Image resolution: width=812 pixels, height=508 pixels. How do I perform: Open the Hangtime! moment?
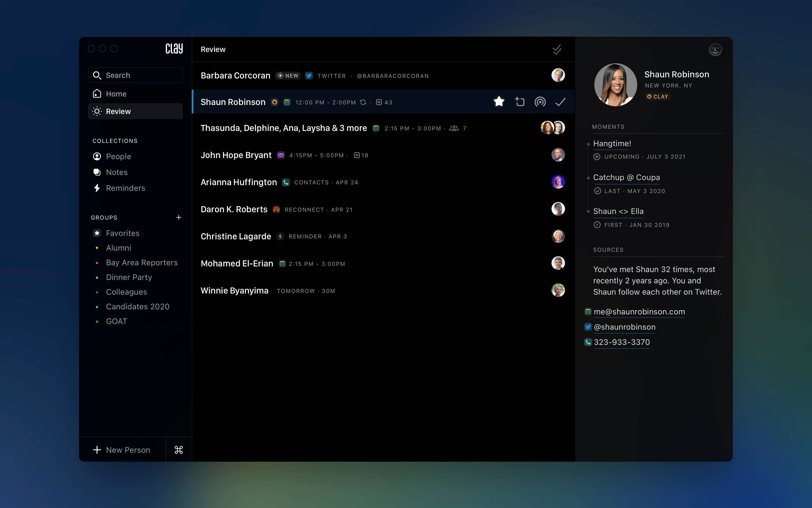tap(612, 144)
